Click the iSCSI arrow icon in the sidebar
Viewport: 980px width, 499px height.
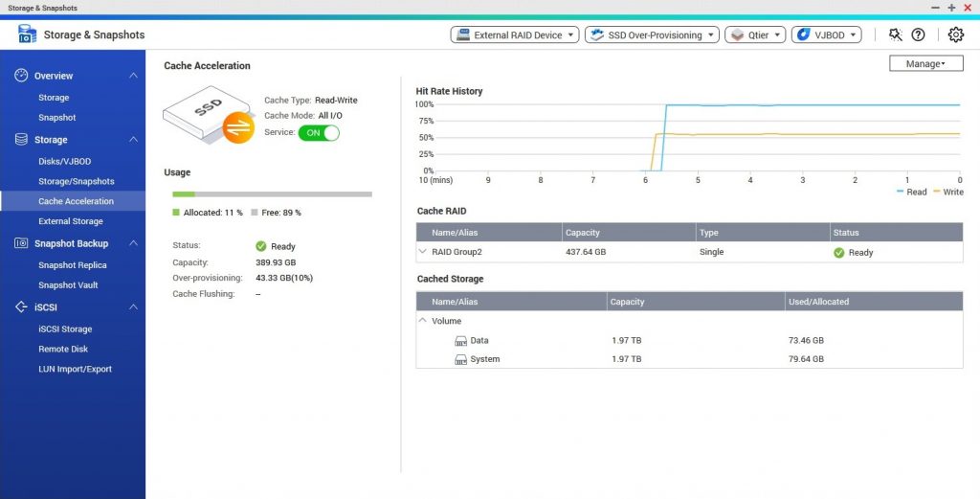21,307
